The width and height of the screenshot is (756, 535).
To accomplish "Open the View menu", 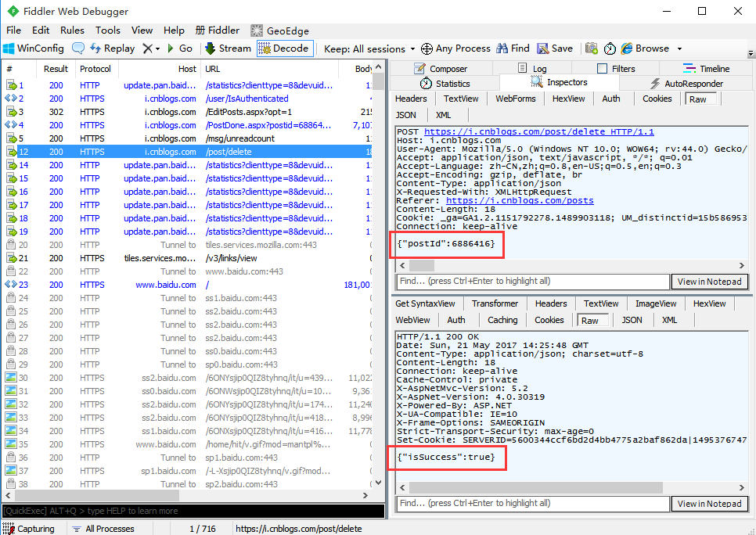I will click(x=142, y=31).
